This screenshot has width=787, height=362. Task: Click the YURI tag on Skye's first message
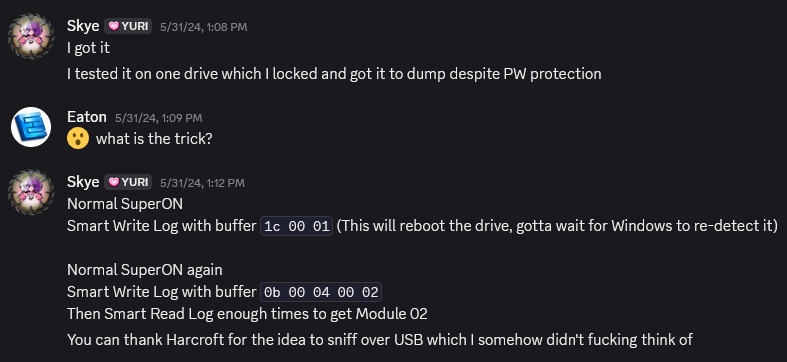[x=128, y=26]
